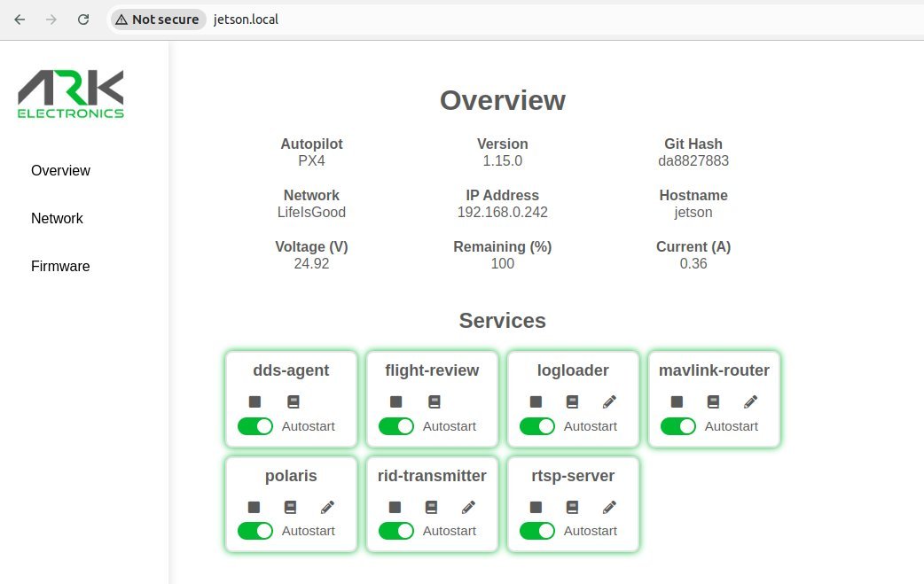Image resolution: width=924 pixels, height=584 pixels.
Task: Select Overview in the sidebar
Action: tap(60, 171)
